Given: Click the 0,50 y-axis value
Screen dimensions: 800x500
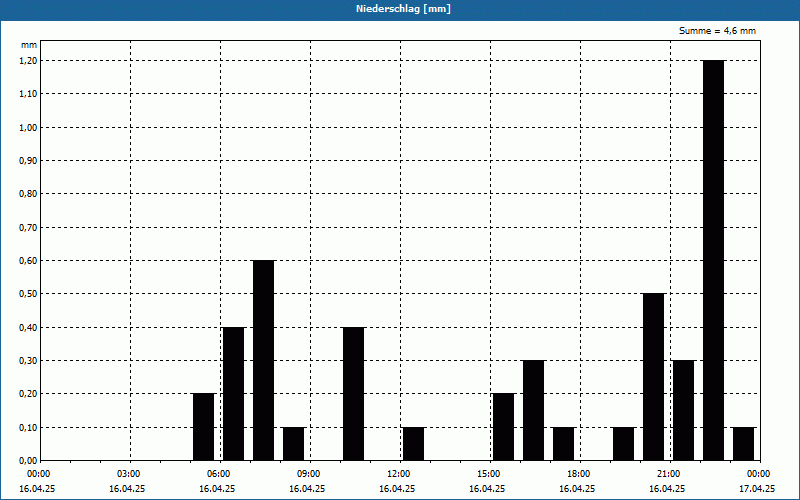Looking at the screenshot, I should pyautogui.click(x=28, y=294).
